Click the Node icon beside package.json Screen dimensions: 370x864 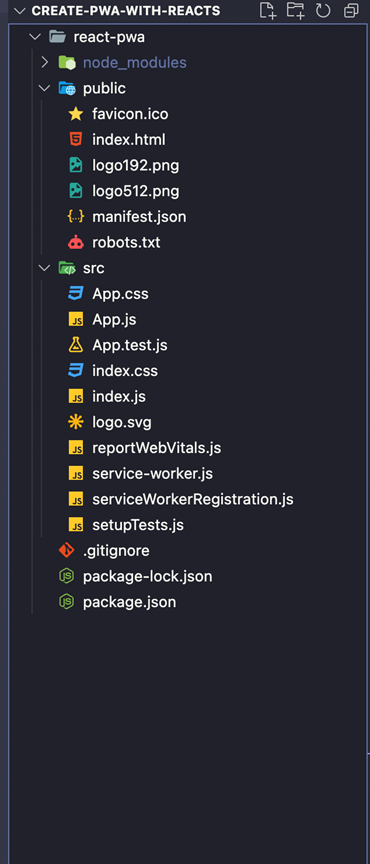click(x=67, y=602)
